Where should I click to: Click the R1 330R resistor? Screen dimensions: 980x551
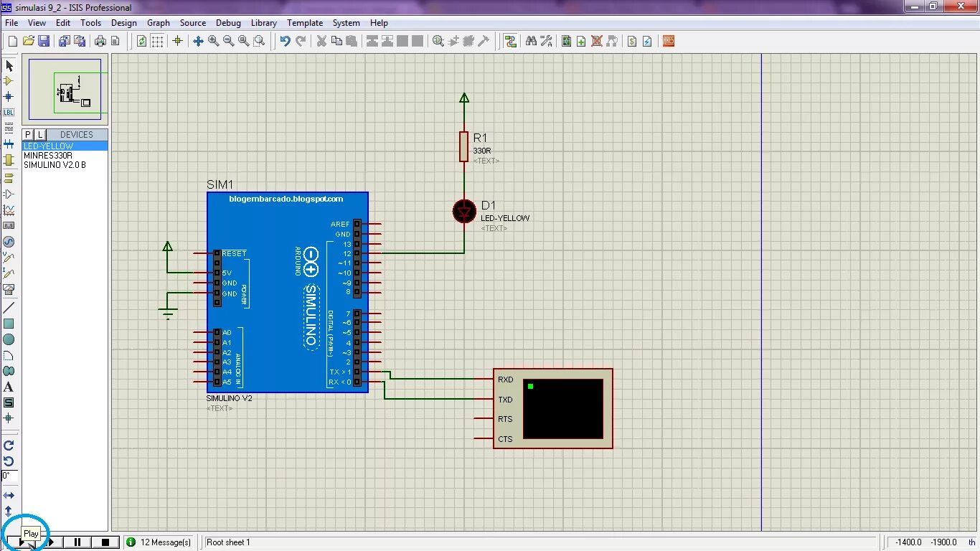[x=464, y=146]
